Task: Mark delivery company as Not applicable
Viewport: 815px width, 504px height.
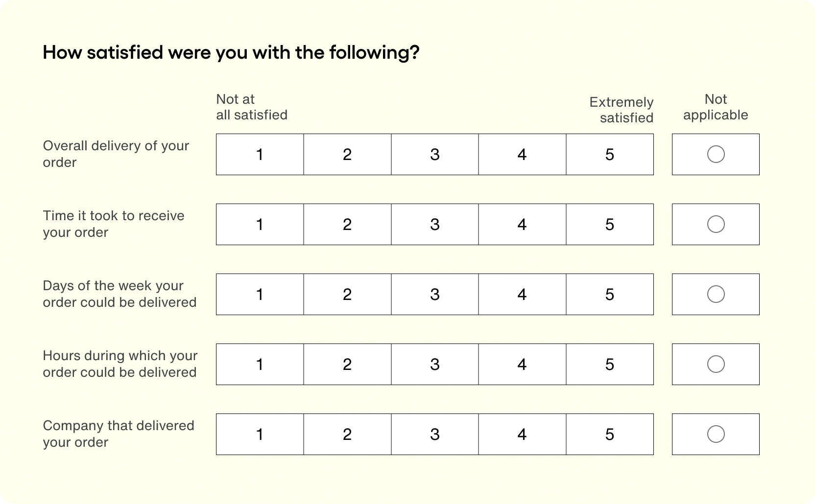Action: [x=715, y=434]
